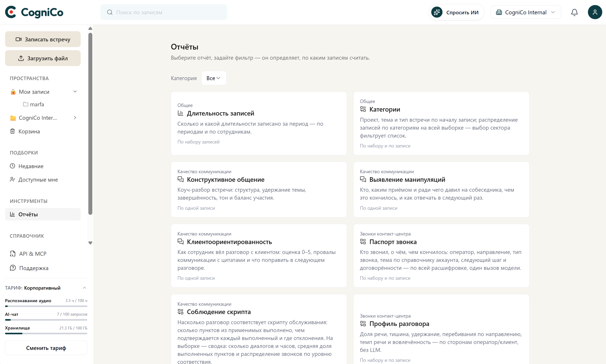Click the API & MCP file icon
Image resolution: width=606 pixels, height=364 pixels.
point(13,254)
